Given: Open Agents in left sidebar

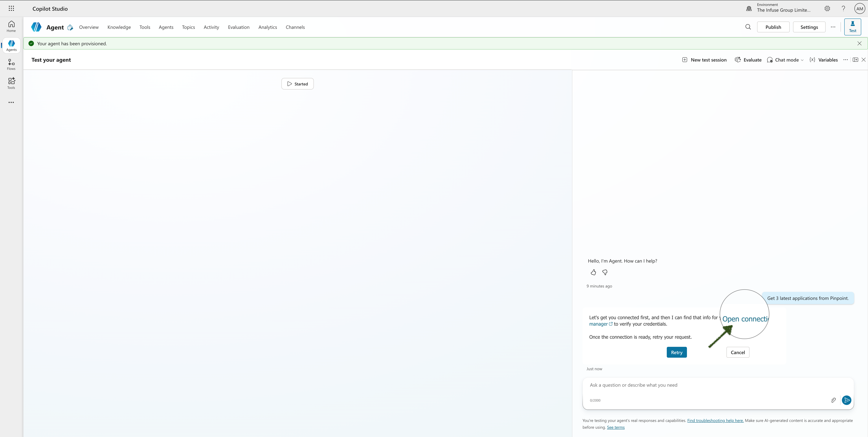Looking at the screenshot, I should 11,45.
